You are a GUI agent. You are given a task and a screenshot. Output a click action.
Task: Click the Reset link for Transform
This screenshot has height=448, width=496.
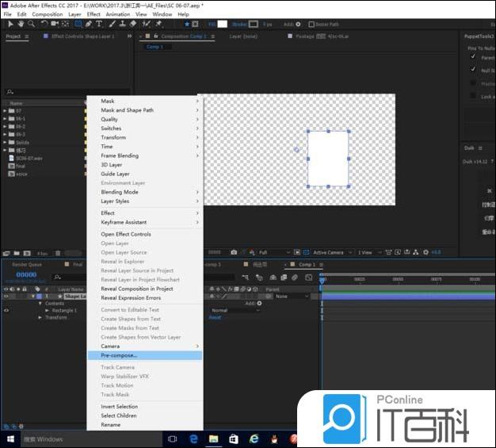(x=215, y=317)
